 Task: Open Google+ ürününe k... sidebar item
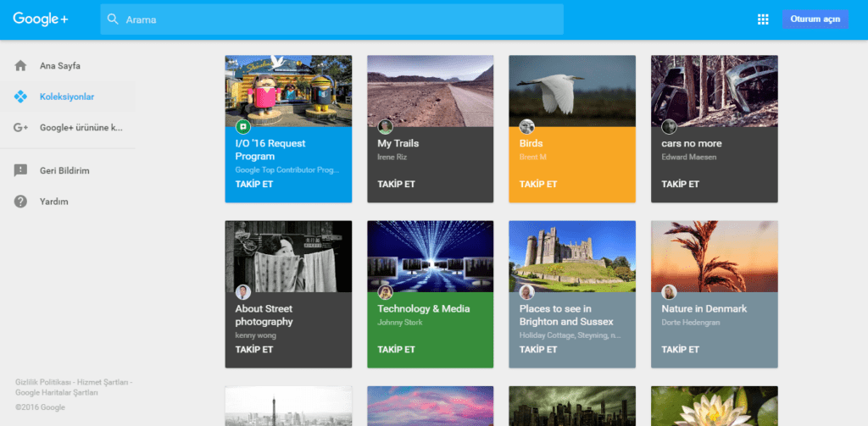68,127
